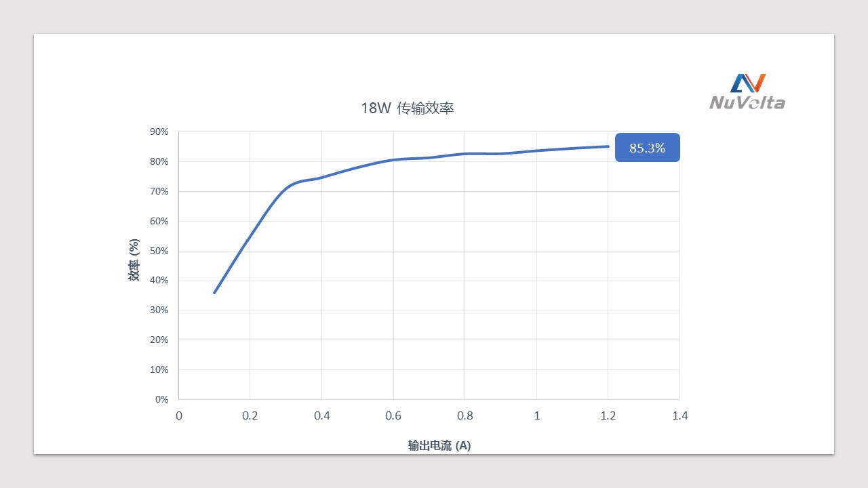The width and height of the screenshot is (868, 488).
Task: Select the 85.3% data label callout
Action: [x=647, y=147]
